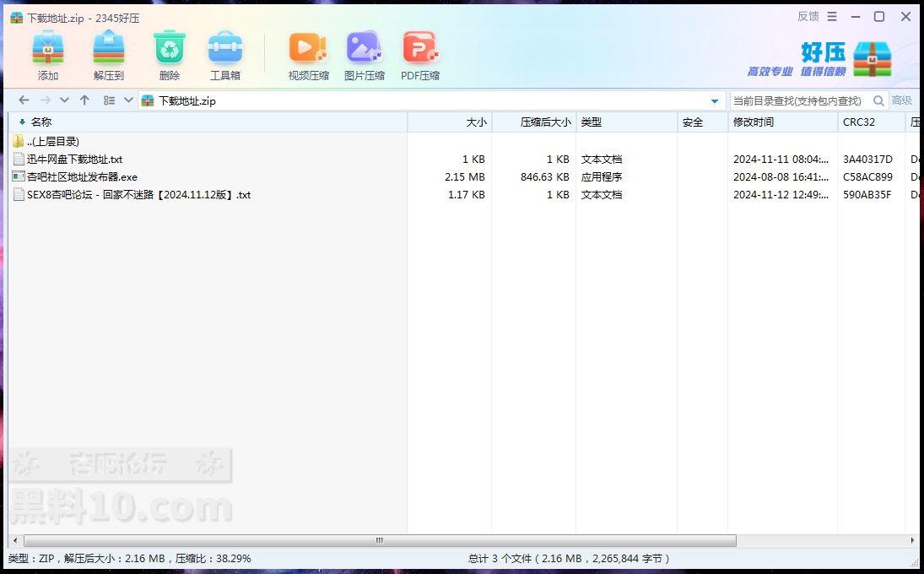924x574 pixels.
Task: Sort by the 压缩后大小 column header
Action: (534, 122)
